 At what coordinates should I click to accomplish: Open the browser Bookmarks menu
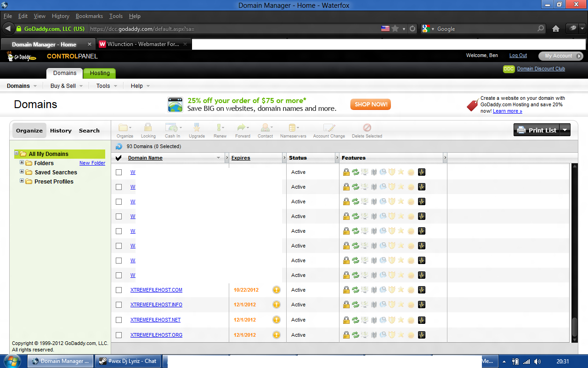pyautogui.click(x=89, y=16)
